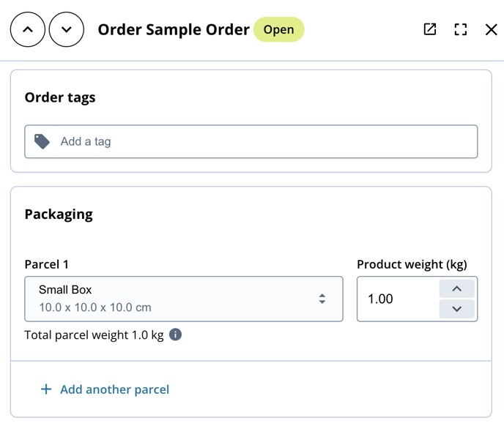Increase product weight with up stepper
The width and height of the screenshot is (504, 426).
(x=457, y=288)
